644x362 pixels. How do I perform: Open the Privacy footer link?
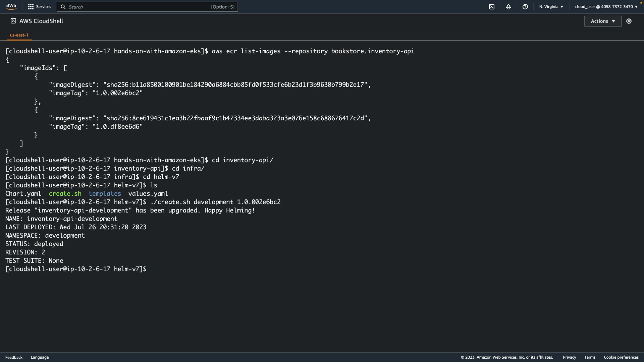tap(569, 357)
